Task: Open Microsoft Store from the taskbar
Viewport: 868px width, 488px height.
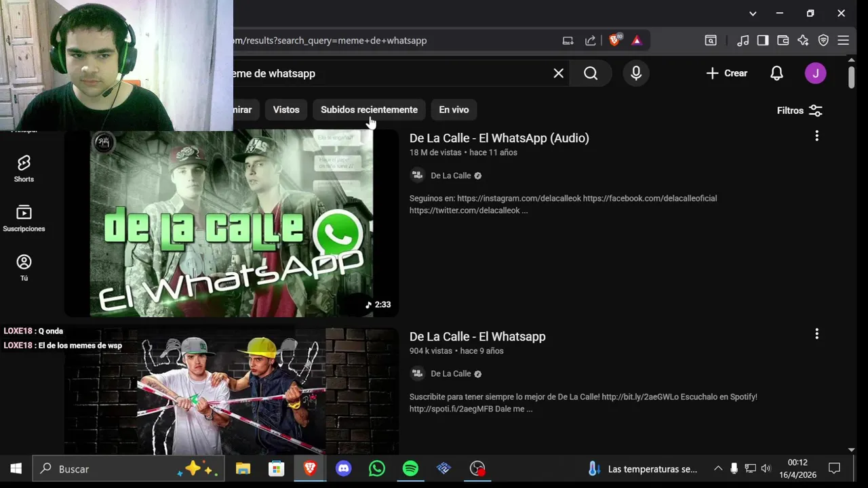Action: point(276,468)
